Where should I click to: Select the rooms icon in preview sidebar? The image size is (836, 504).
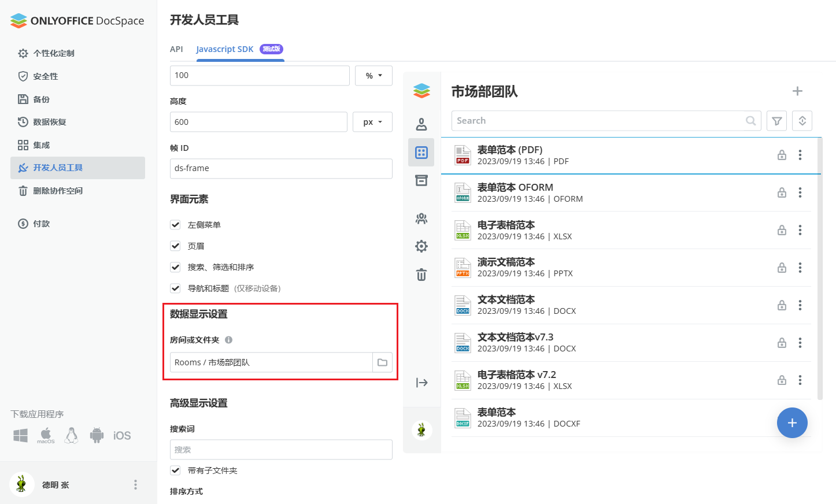421,153
